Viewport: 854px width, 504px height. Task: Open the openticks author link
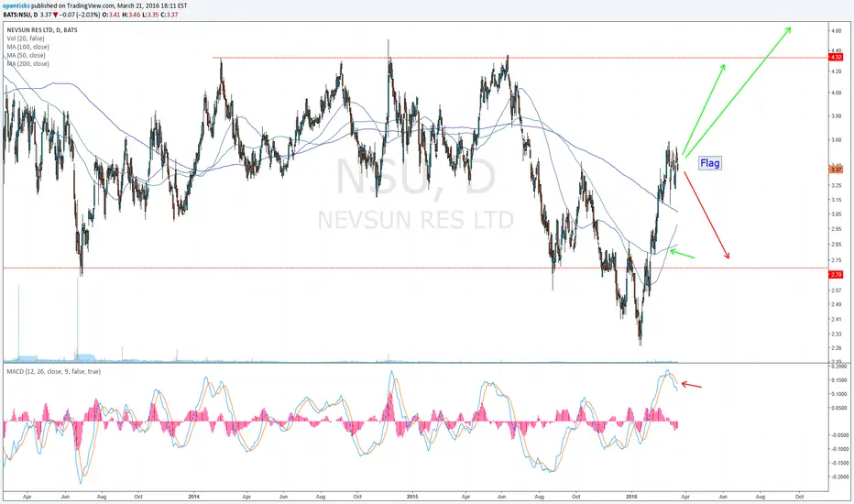click(x=16, y=6)
